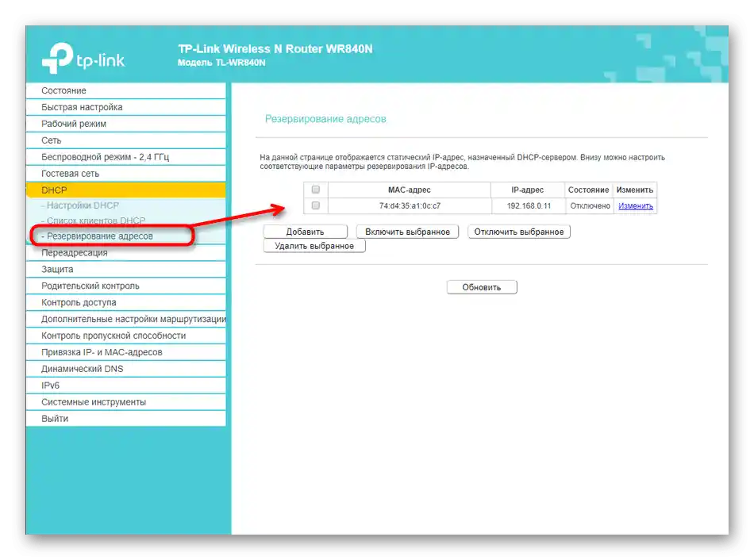Click Включить выбранное button
Screen dimensions: 754x560
pyautogui.click(x=407, y=232)
